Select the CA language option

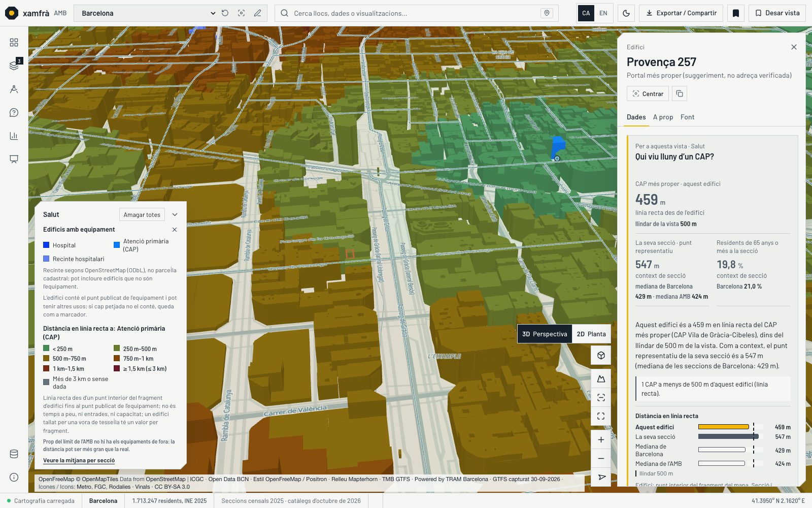coord(586,13)
